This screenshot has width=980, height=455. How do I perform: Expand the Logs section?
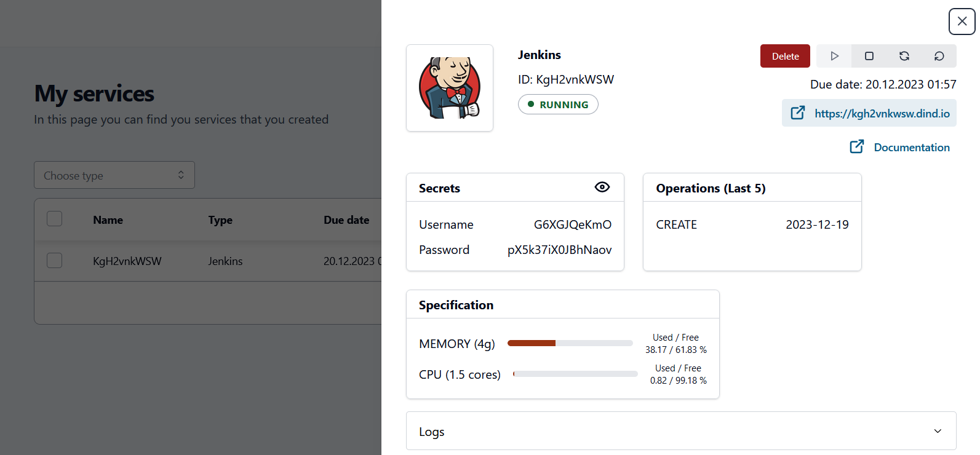pos(681,431)
